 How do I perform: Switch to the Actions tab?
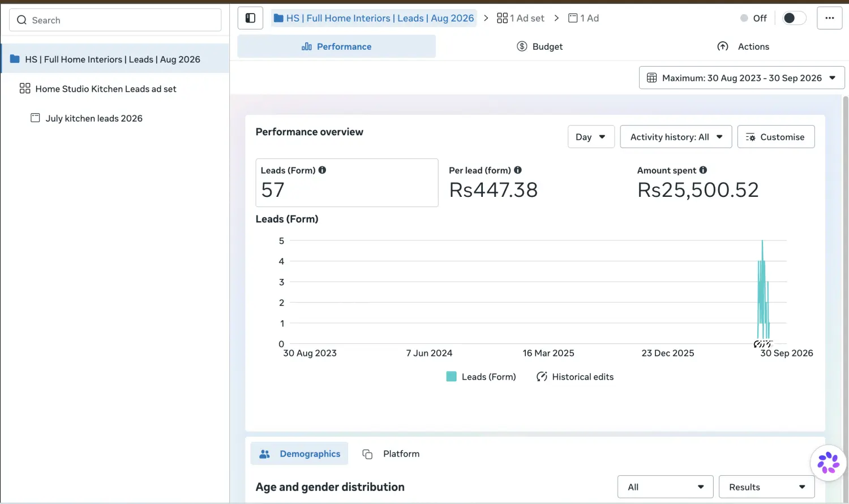point(743,46)
